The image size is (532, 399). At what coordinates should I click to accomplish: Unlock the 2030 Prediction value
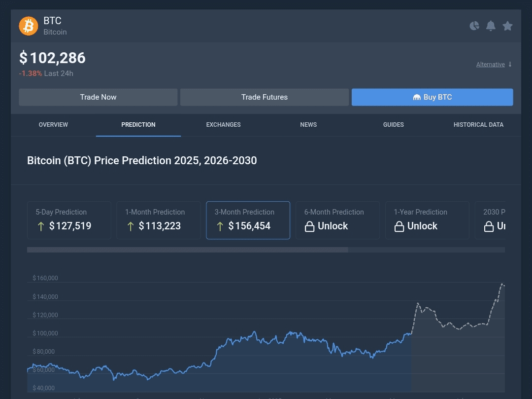point(498,226)
